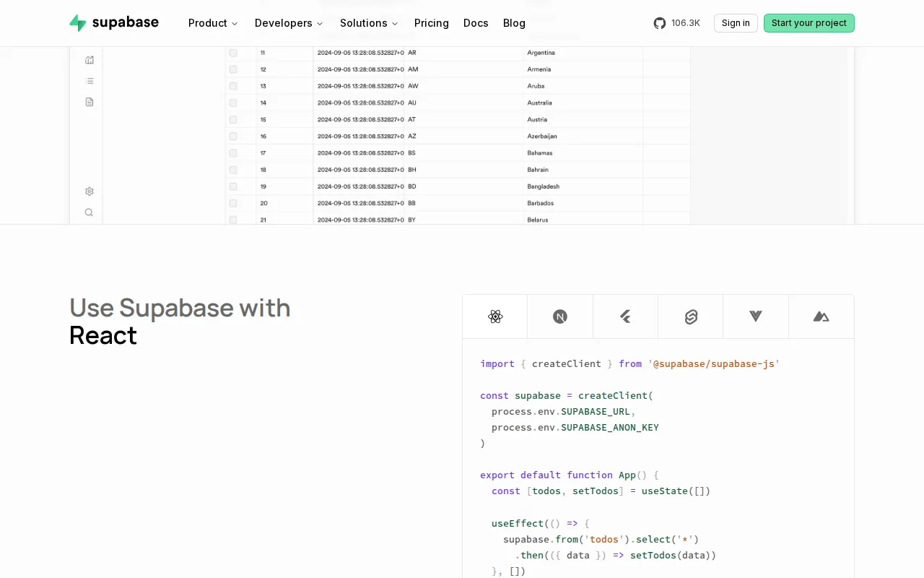Image resolution: width=924 pixels, height=578 pixels.
Task: Select the Svelte framework icon tab
Action: [691, 316]
